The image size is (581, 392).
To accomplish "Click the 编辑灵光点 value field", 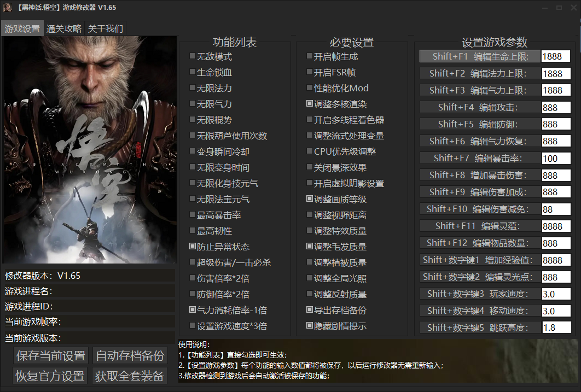I will pos(556,277).
